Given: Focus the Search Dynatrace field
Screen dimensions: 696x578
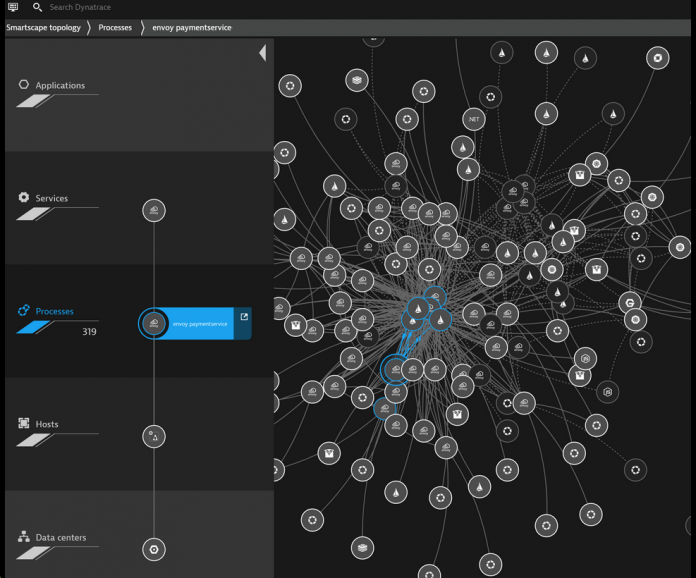Looking at the screenshot, I should pyautogui.click(x=90, y=7).
